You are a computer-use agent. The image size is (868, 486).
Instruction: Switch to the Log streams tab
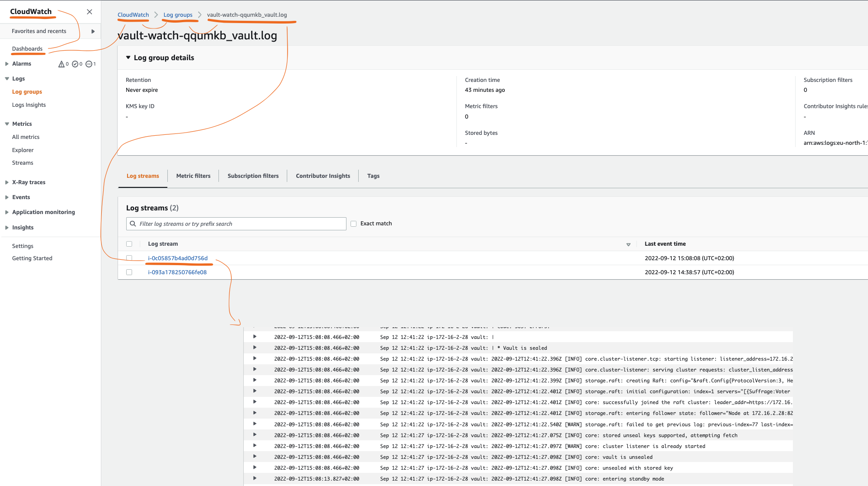tap(143, 176)
